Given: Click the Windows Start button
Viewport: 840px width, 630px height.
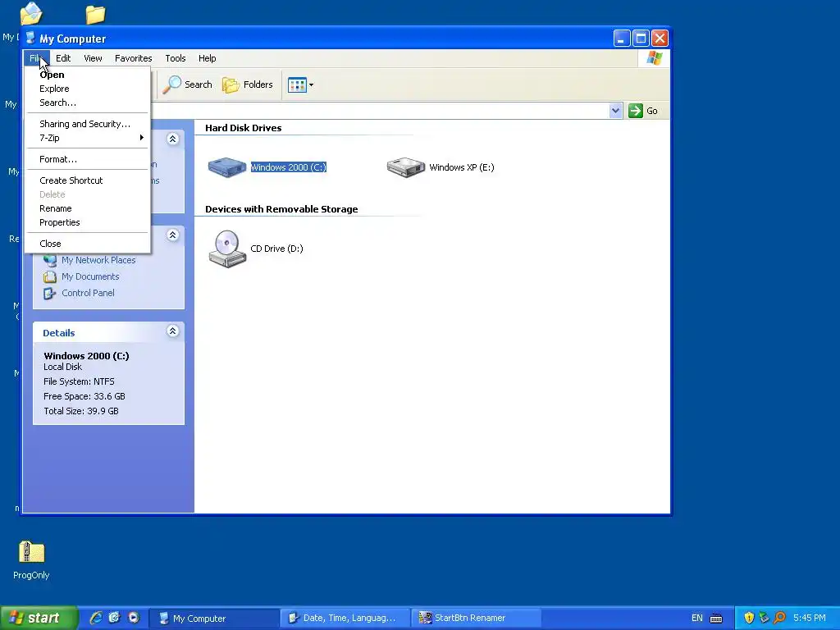Looking at the screenshot, I should click(x=39, y=619).
